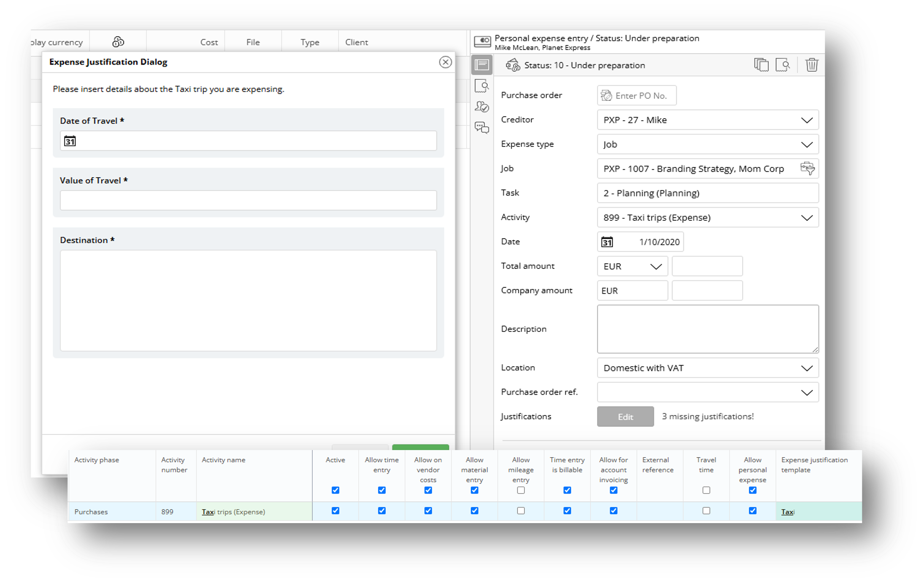Click the job lookup icon in Job field
Viewport: 924px width, 586px height.
click(807, 168)
